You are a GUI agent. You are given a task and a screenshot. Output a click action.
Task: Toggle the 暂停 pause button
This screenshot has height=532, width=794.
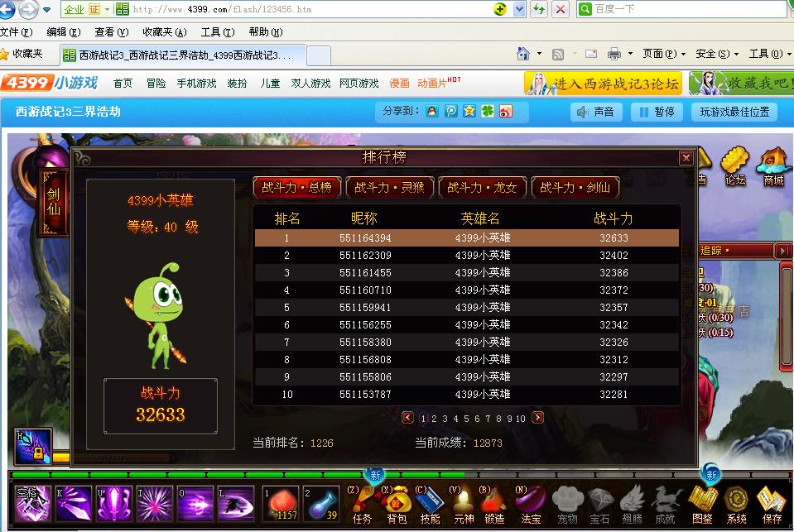(657, 112)
